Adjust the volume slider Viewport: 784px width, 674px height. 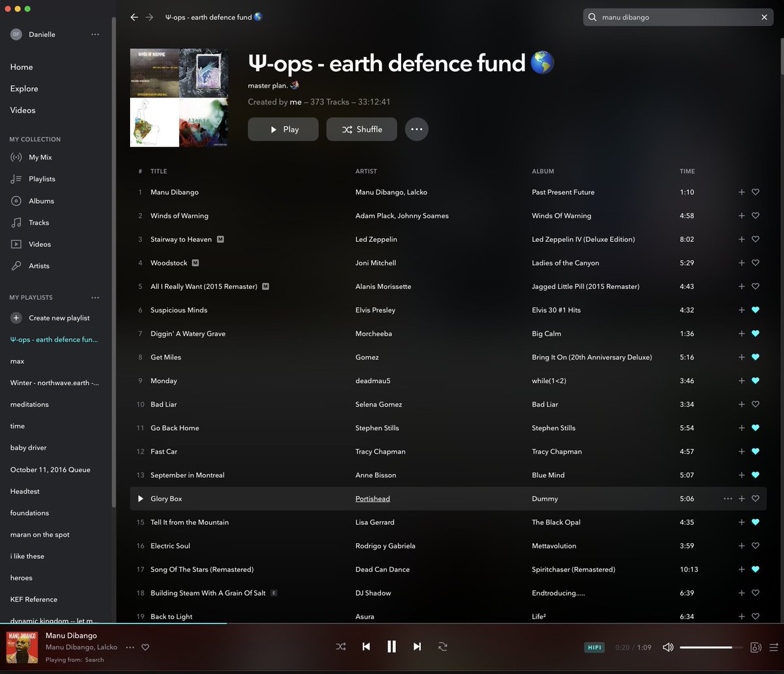[711, 647]
